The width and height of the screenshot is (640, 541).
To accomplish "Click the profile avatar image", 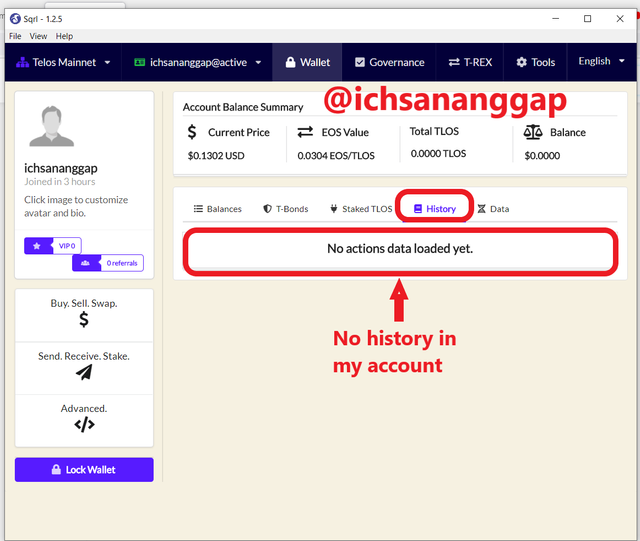I will [x=51, y=126].
